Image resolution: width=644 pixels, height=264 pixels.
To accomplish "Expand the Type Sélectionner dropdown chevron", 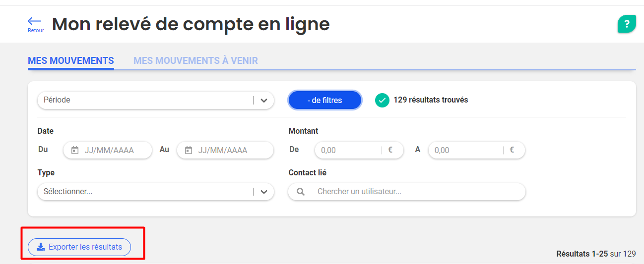I will [x=264, y=191].
